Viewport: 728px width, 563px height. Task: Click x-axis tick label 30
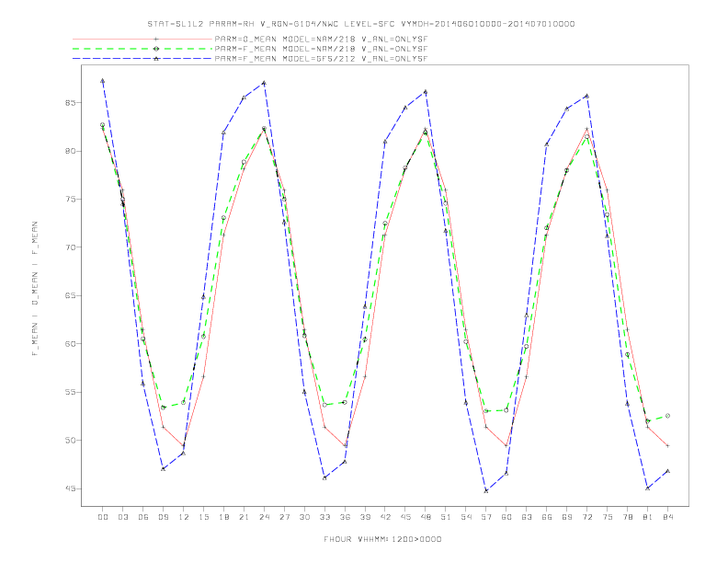(304, 517)
